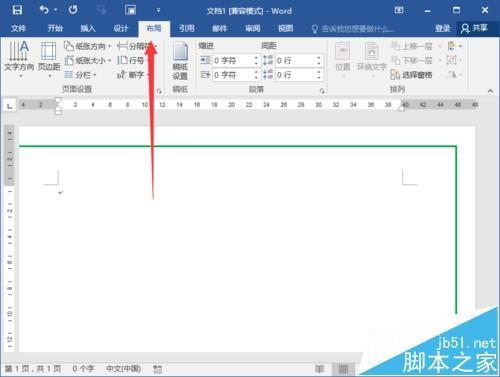This screenshot has width=500, height=377.
Task: Open the undo history dropdown arrow
Action: 55,10
